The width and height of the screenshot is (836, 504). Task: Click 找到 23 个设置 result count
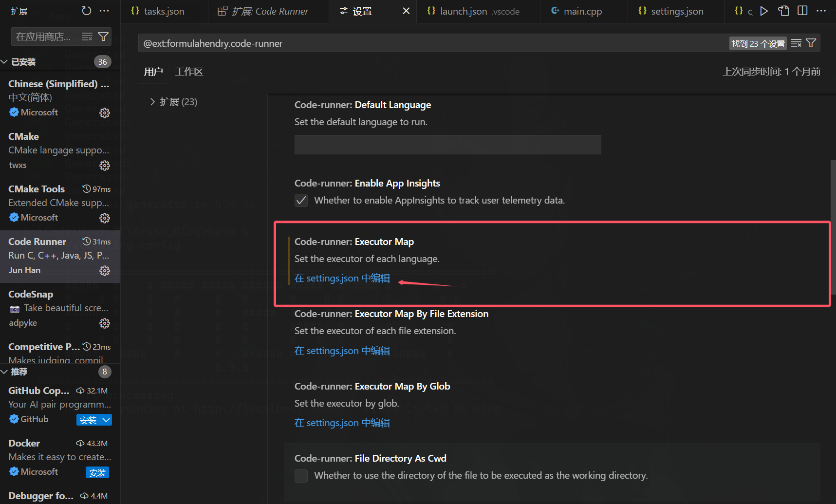[x=758, y=43]
